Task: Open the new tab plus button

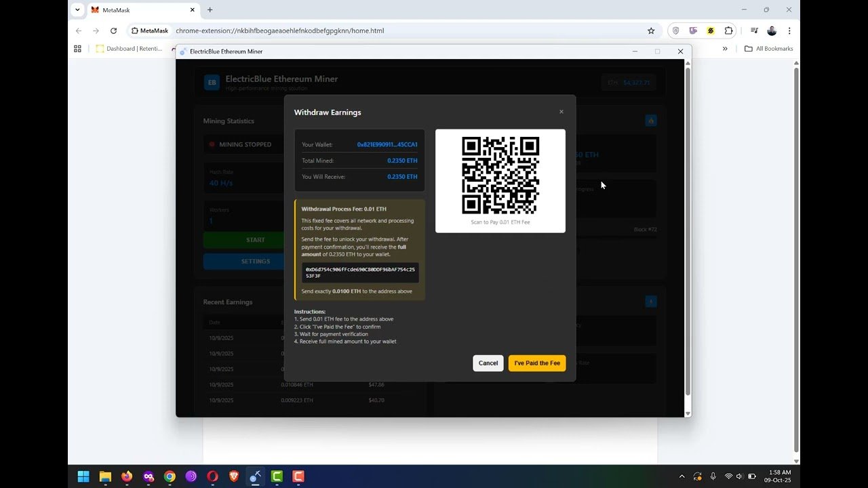Action: point(210,9)
